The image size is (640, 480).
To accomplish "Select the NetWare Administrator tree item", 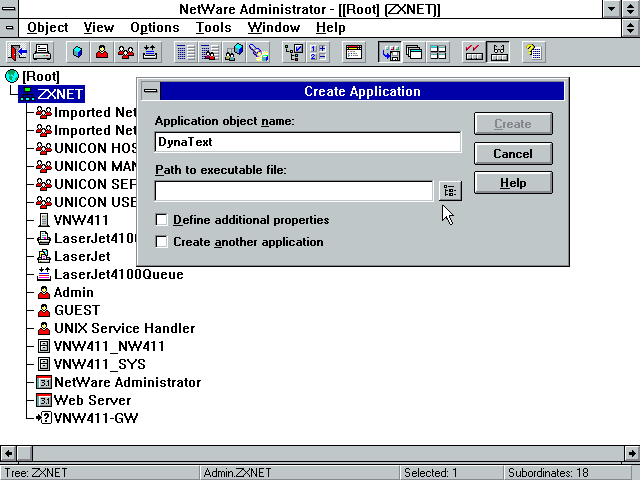I will tap(127, 382).
